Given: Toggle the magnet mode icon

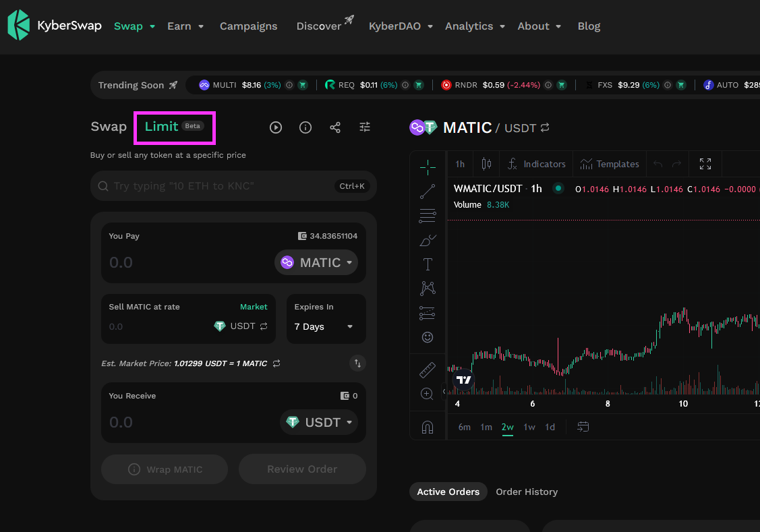Looking at the screenshot, I should click(x=428, y=427).
